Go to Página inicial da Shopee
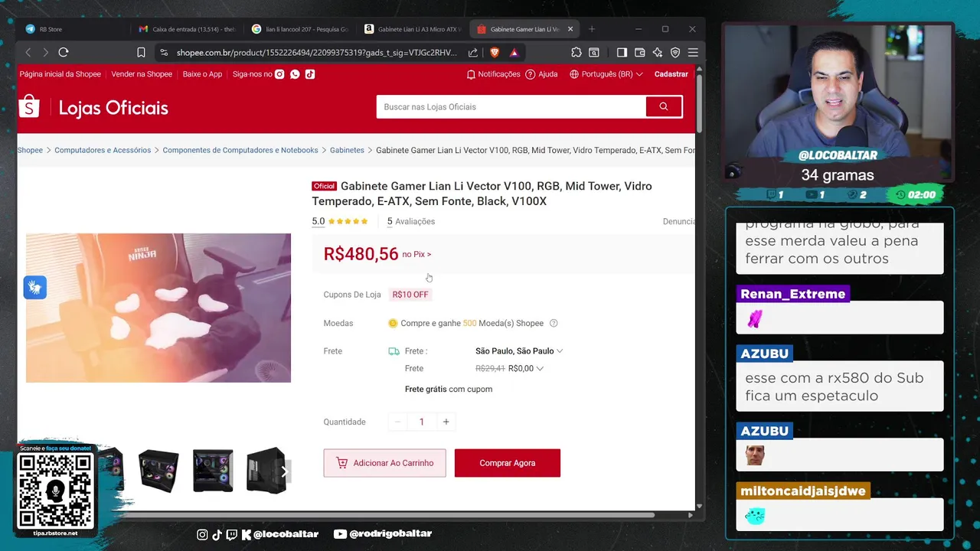The image size is (980, 551). [x=60, y=74]
